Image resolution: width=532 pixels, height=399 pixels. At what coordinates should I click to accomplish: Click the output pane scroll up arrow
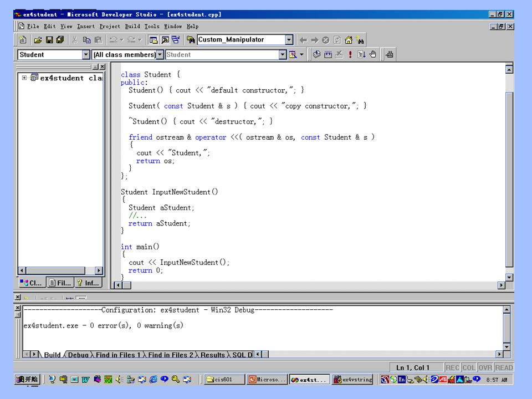pos(506,309)
